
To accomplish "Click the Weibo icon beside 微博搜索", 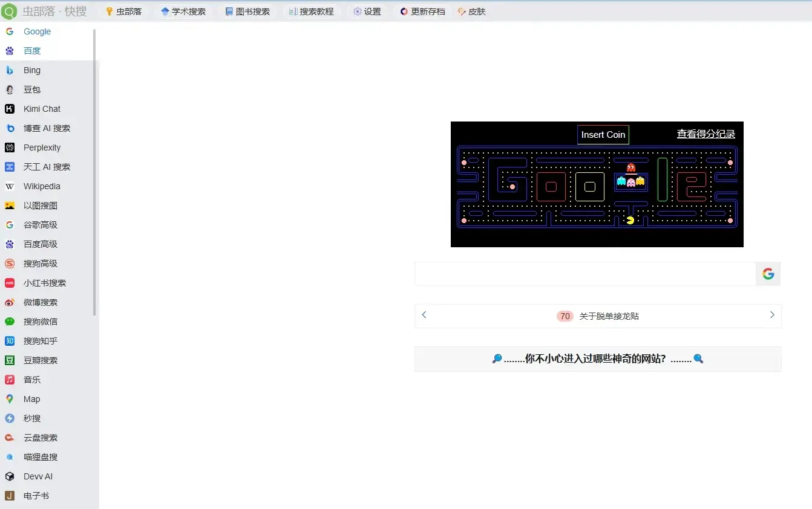I will tap(10, 302).
